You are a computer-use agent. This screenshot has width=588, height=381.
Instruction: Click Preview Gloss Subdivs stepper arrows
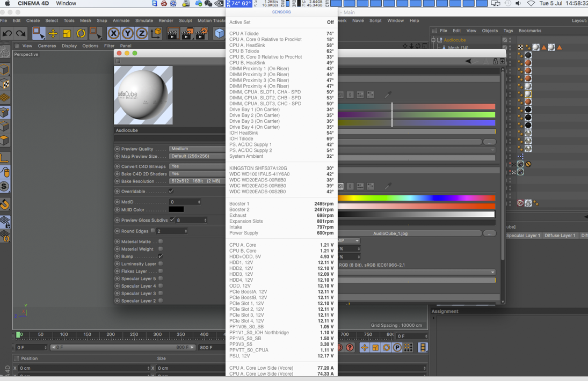tap(205, 221)
